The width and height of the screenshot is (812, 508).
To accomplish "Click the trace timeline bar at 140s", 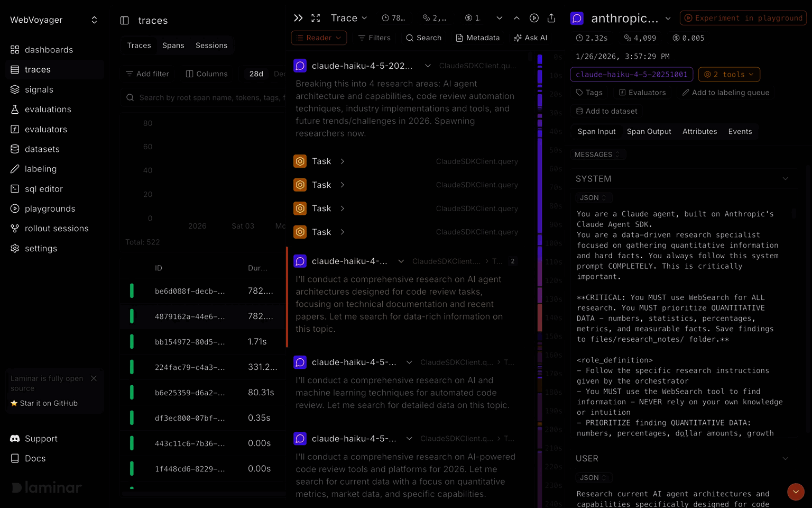I will coord(540,317).
